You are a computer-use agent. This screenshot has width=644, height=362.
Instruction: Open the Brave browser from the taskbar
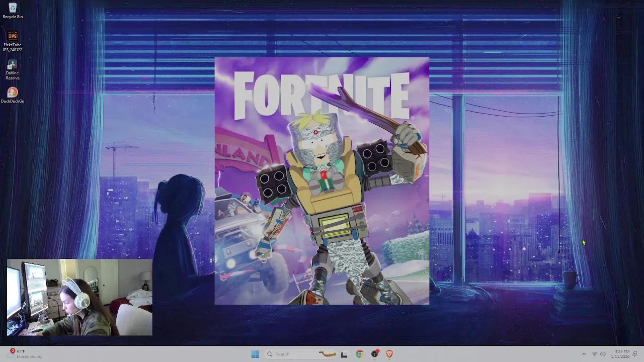[x=390, y=354]
